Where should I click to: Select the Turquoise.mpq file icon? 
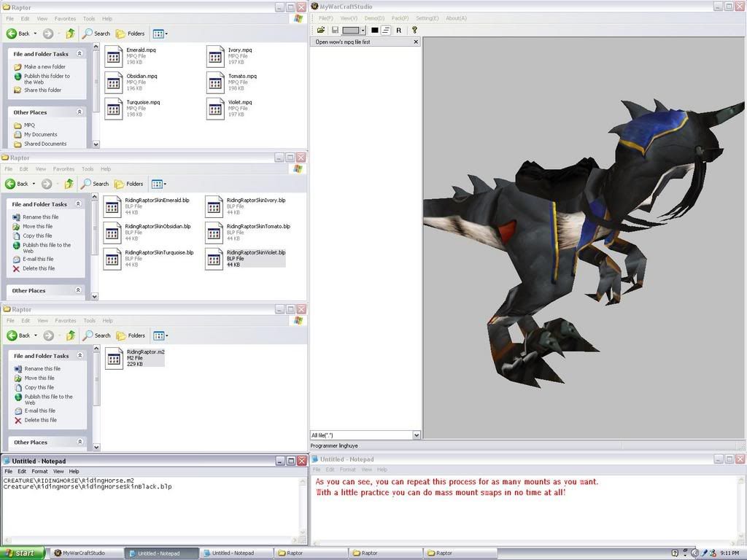click(x=113, y=109)
